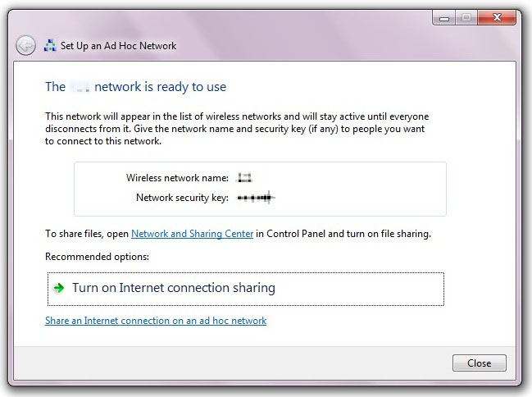Click the blurred network security key value
This screenshot has width=532, height=397.
click(256, 198)
